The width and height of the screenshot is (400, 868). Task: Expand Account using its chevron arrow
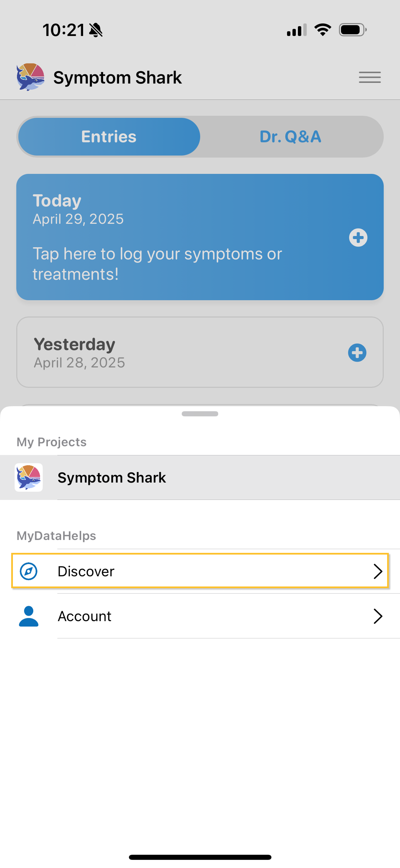(378, 616)
